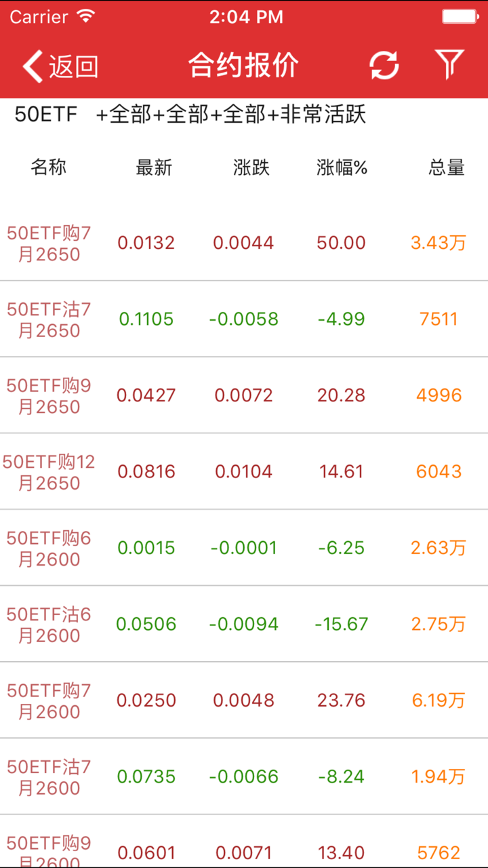Tap the Wi-Fi icon in status bar
This screenshot has width=488, height=868.
pyautogui.click(x=86, y=17)
